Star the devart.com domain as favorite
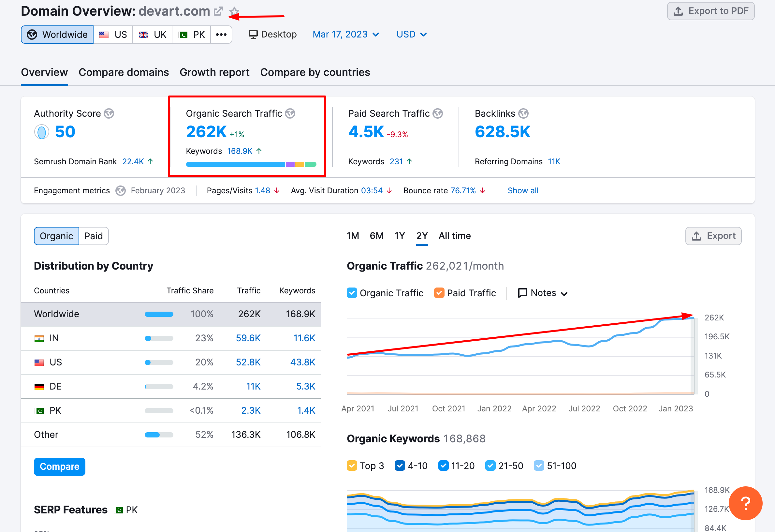Viewport: 775px width, 532px height. pyautogui.click(x=234, y=11)
